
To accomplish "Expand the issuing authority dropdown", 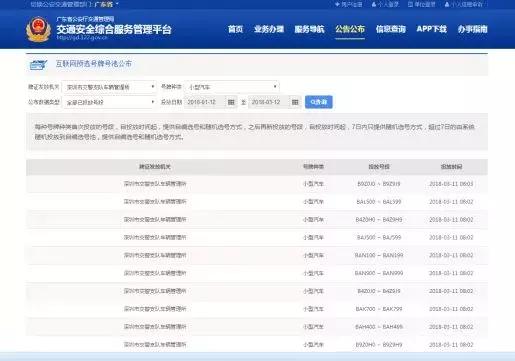I will (x=109, y=87).
